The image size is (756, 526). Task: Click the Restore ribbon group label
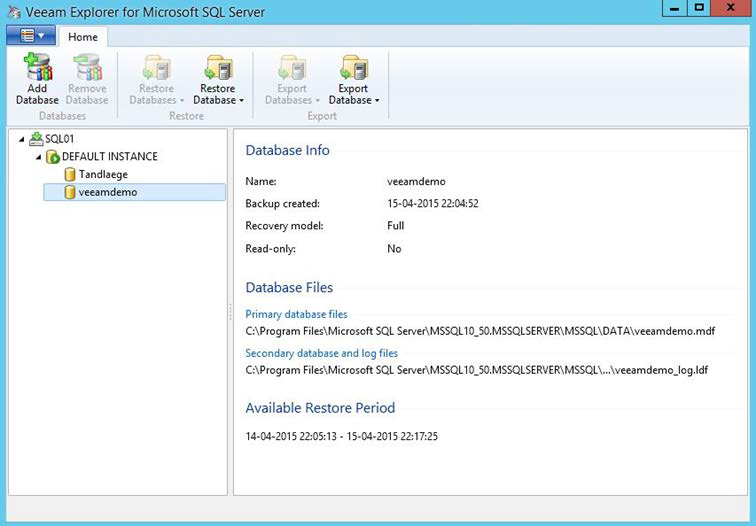(x=187, y=116)
